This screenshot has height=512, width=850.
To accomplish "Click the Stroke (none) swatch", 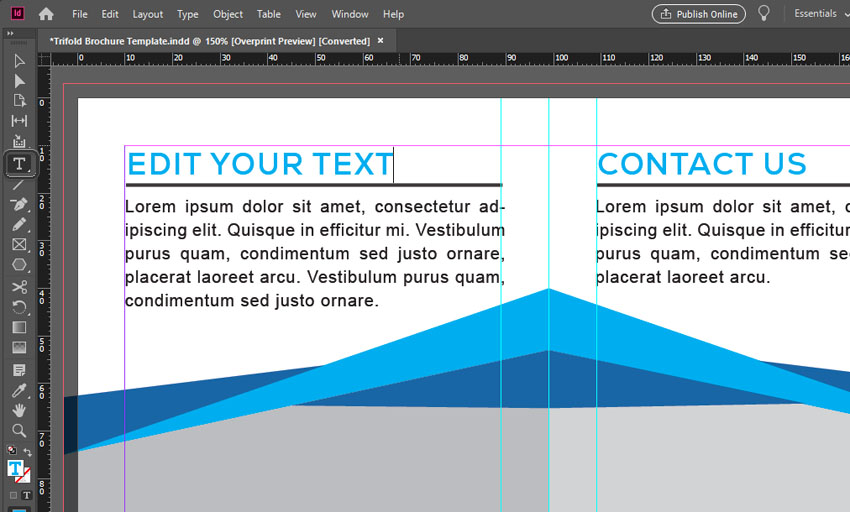I will pos(23,476).
